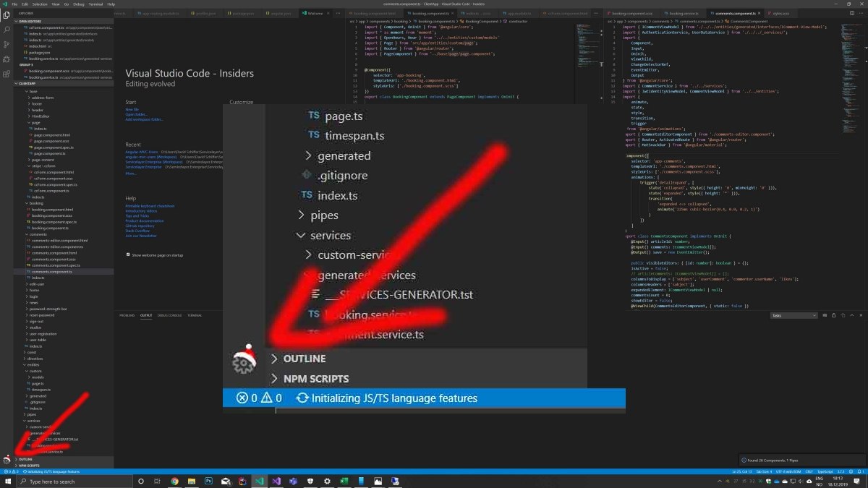
Task: Click the Windows taskbar search box
Action: pos(74,481)
